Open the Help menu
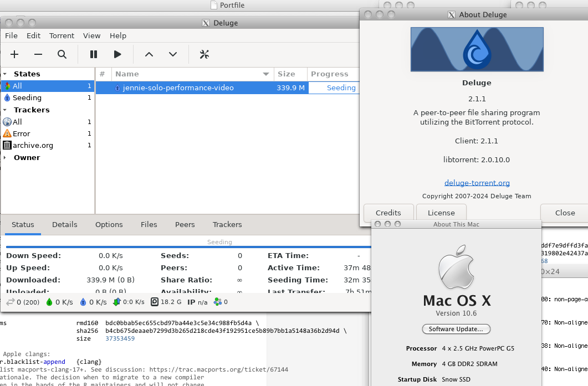Image resolution: width=588 pixels, height=386 pixels. pyautogui.click(x=117, y=35)
